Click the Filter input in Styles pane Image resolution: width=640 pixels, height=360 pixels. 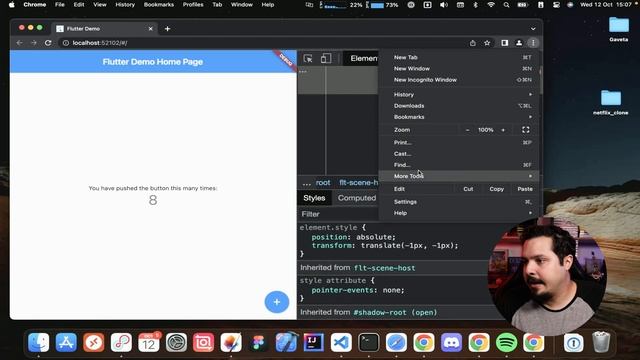pyautogui.click(x=339, y=214)
